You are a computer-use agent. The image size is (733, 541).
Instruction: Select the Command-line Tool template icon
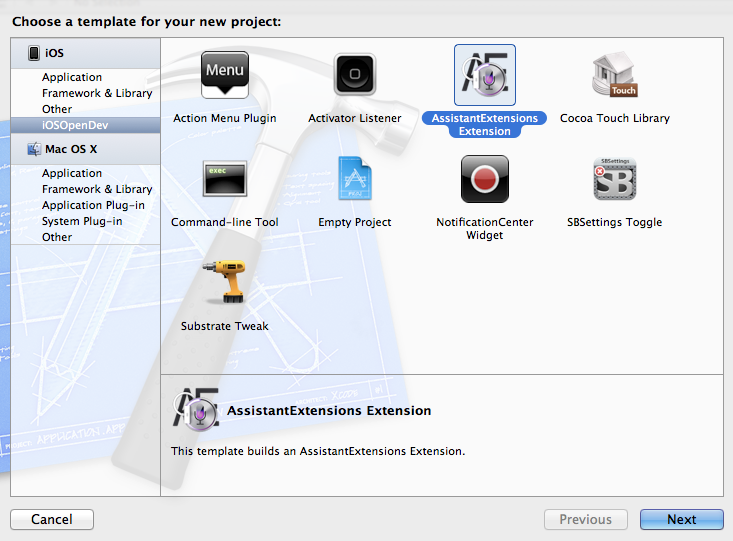pyautogui.click(x=224, y=179)
